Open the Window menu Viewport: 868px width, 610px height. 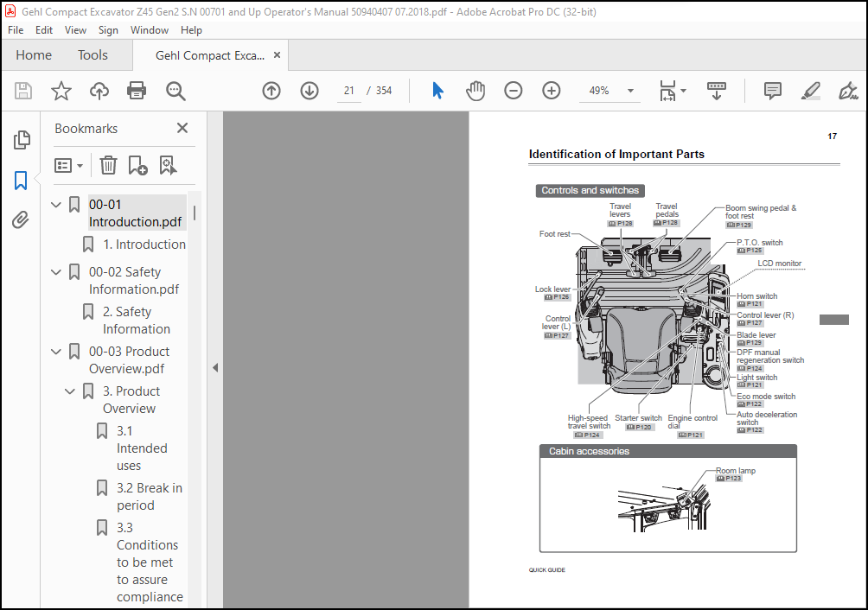coord(150,30)
